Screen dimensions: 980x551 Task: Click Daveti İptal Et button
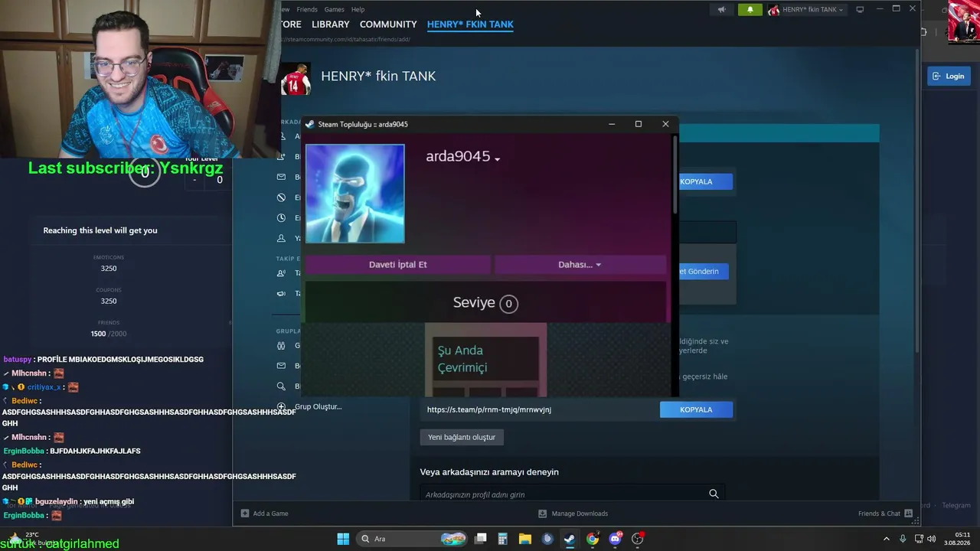tap(398, 264)
